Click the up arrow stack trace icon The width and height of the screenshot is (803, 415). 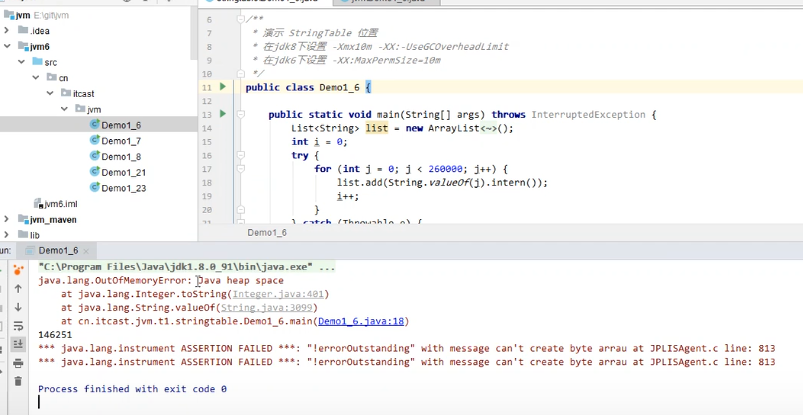[18, 289]
